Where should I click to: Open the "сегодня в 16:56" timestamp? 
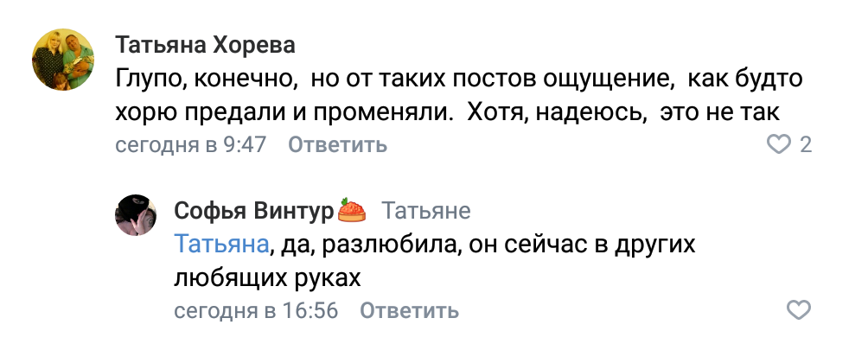point(256,310)
